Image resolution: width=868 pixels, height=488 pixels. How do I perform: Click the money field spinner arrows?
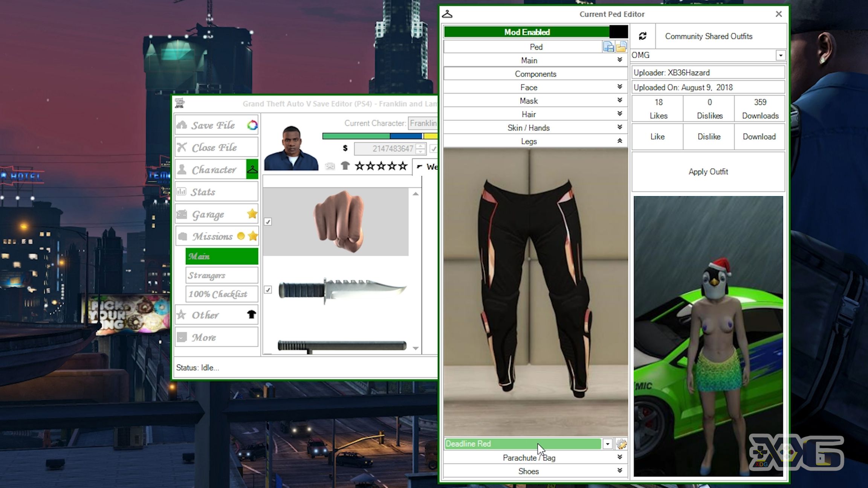tap(420, 149)
